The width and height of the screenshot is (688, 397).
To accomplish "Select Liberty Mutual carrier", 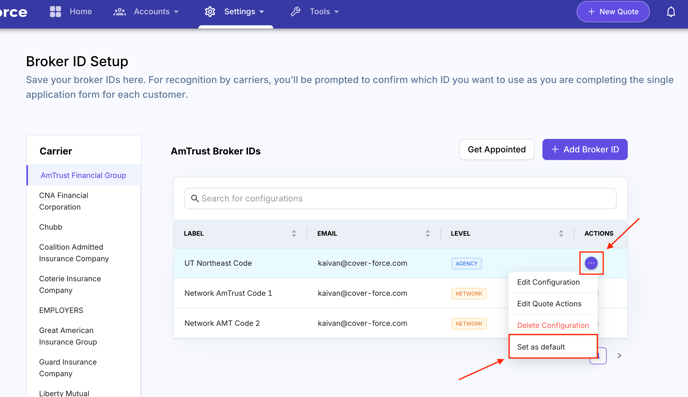I will tap(64, 393).
